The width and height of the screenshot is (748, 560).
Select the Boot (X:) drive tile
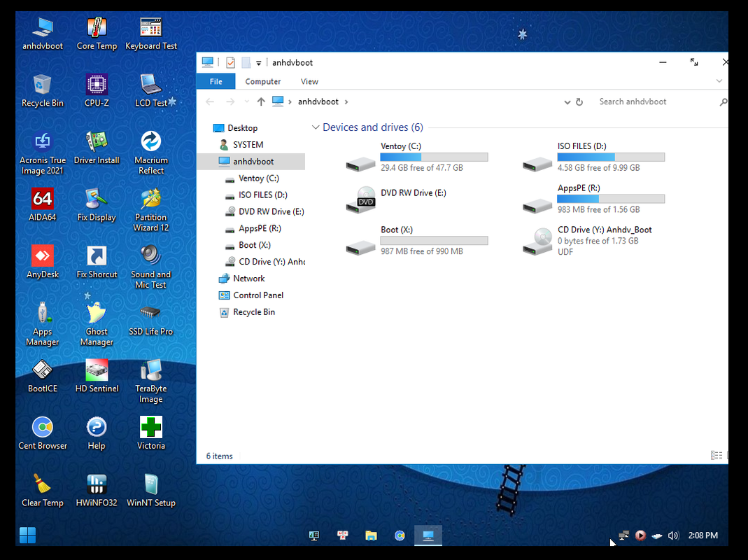pos(417,241)
